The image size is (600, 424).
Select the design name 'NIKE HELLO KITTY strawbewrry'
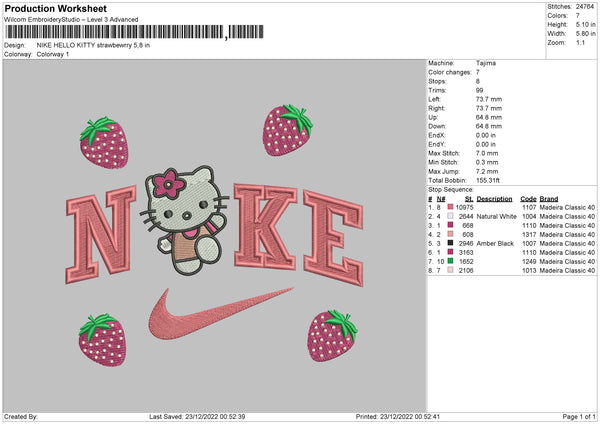tap(84, 45)
